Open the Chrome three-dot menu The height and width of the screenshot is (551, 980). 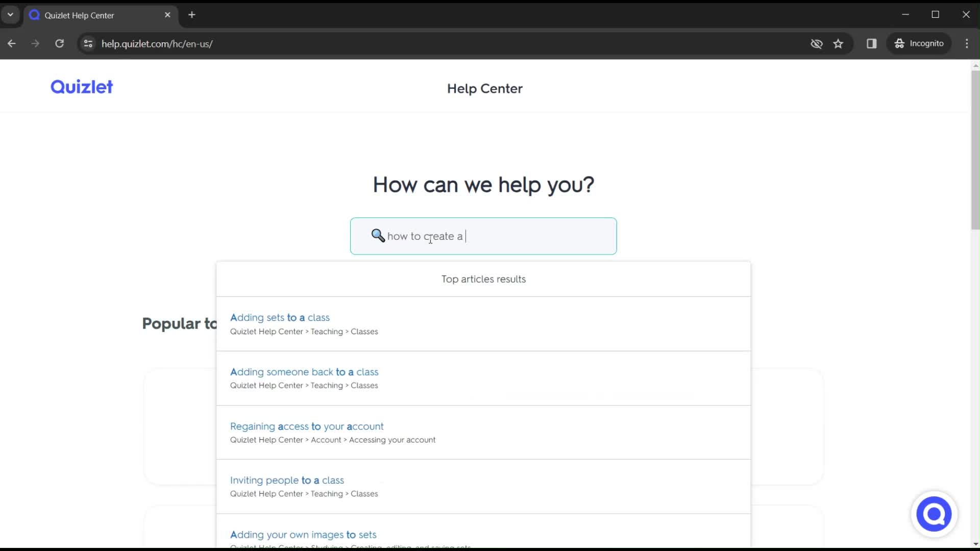tap(967, 43)
